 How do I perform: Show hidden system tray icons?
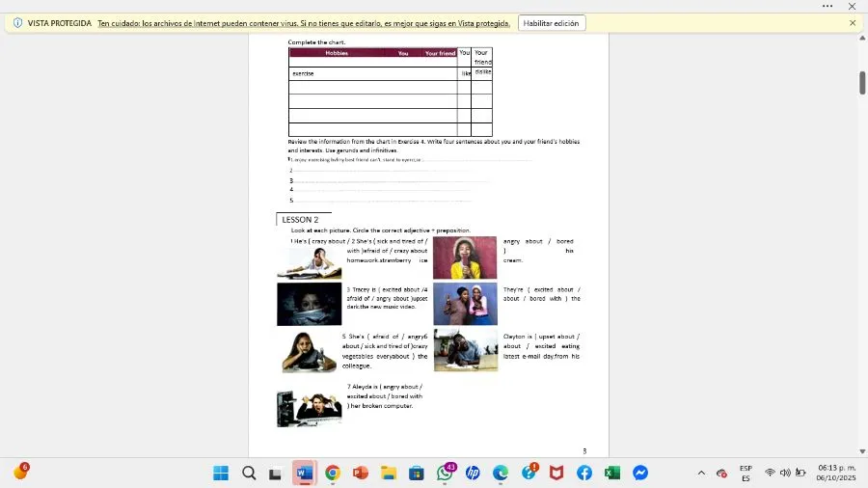click(701, 474)
